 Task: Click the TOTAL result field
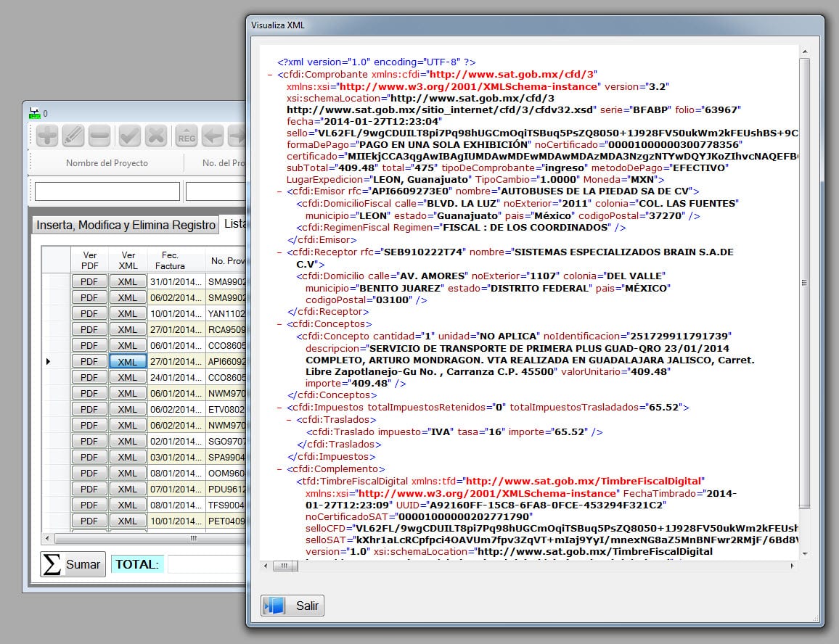pos(207,564)
